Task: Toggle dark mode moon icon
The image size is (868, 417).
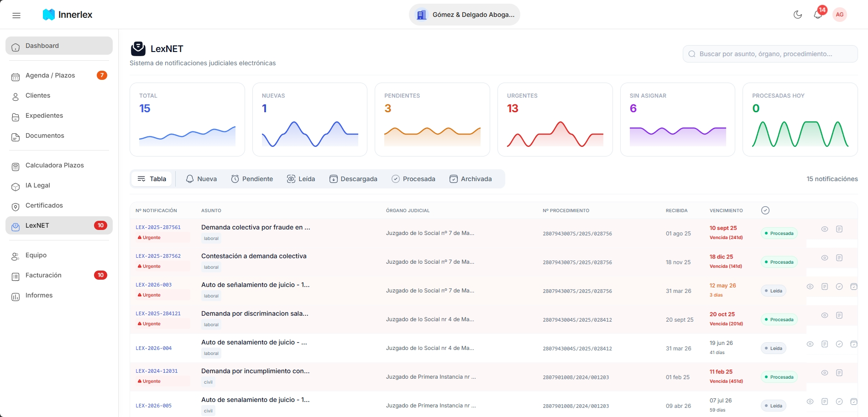Action: click(798, 15)
